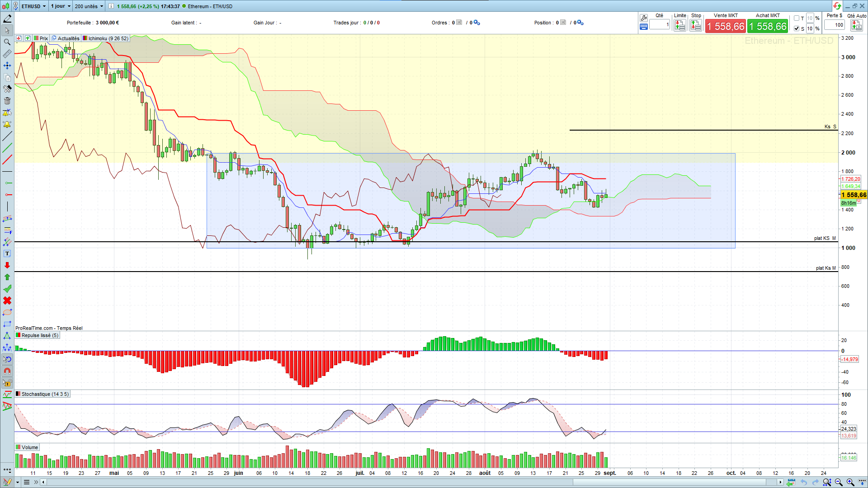Select the magnifier zoom tool
The image size is (868, 488).
pyautogui.click(x=7, y=42)
